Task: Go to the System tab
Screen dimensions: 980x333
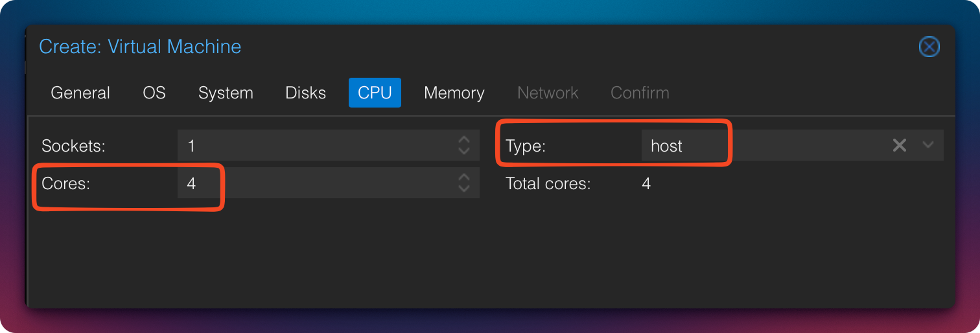Action: pyautogui.click(x=226, y=93)
